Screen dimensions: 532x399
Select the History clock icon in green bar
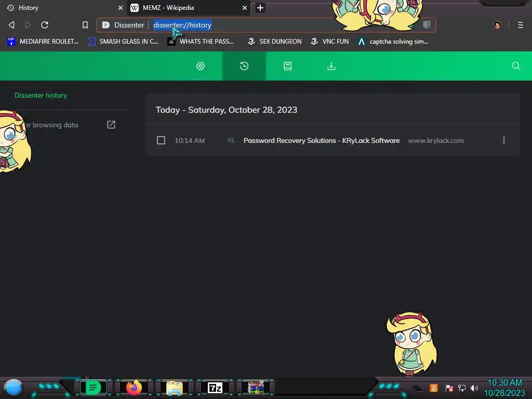tap(244, 66)
